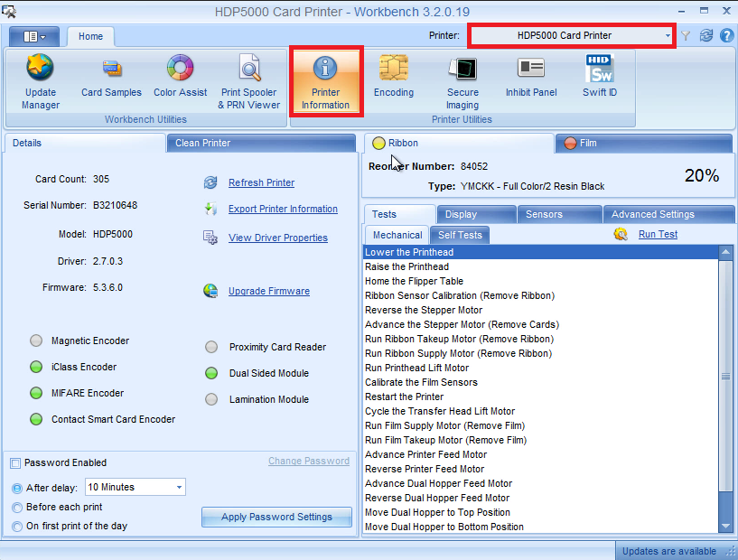Switch to the Self Tests subtab
This screenshot has width=738, height=560.
pos(460,235)
